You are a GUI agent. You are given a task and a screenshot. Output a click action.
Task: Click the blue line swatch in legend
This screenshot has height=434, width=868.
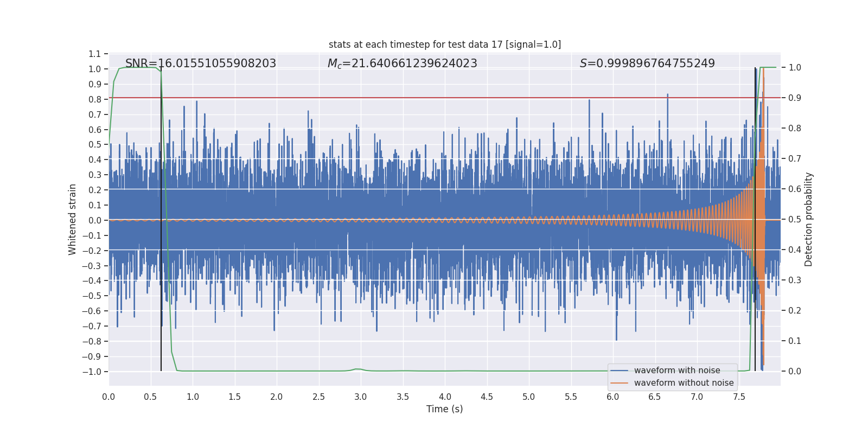[619, 371]
